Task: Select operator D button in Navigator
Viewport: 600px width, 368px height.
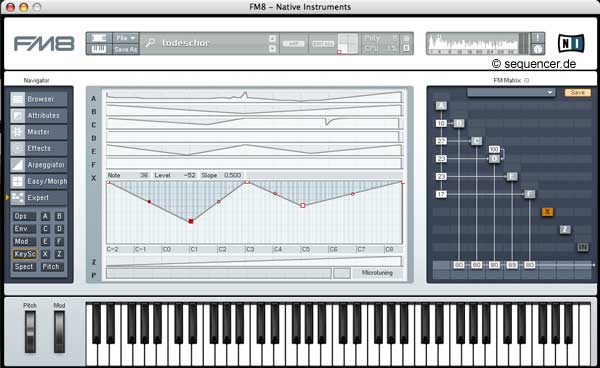Action: pos(59,229)
